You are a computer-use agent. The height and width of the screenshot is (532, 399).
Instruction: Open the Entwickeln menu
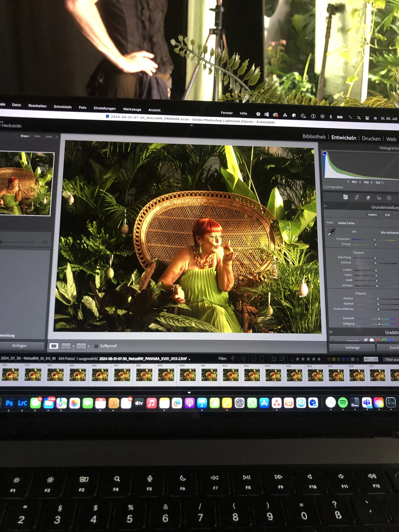pyautogui.click(x=63, y=107)
